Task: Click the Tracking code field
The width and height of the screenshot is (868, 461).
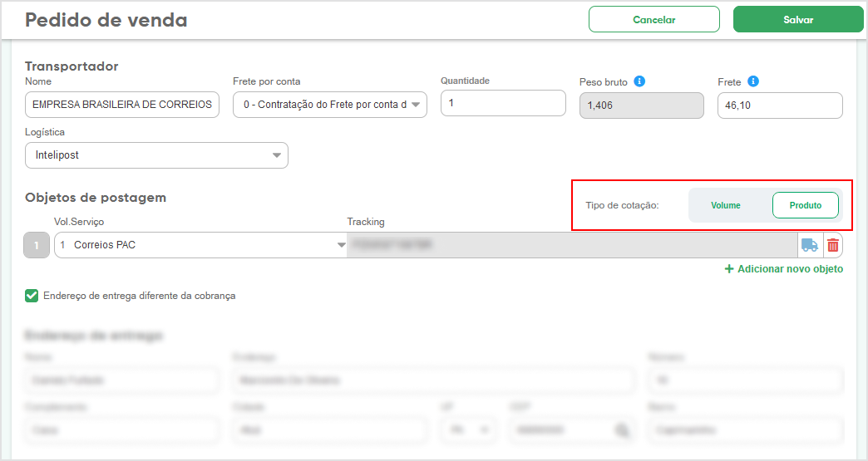Action: [x=572, y=245]
